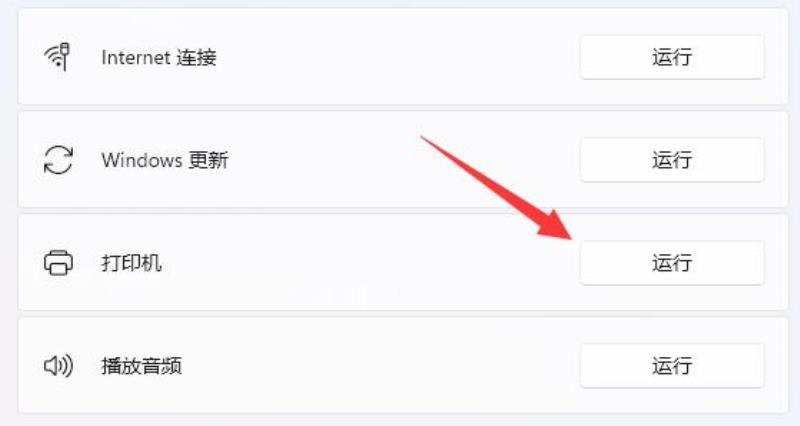Start the audio playback troubleshooter
The height and width of the screenshot is (426, 800).
pyautogui.click(x=672, y=365)
